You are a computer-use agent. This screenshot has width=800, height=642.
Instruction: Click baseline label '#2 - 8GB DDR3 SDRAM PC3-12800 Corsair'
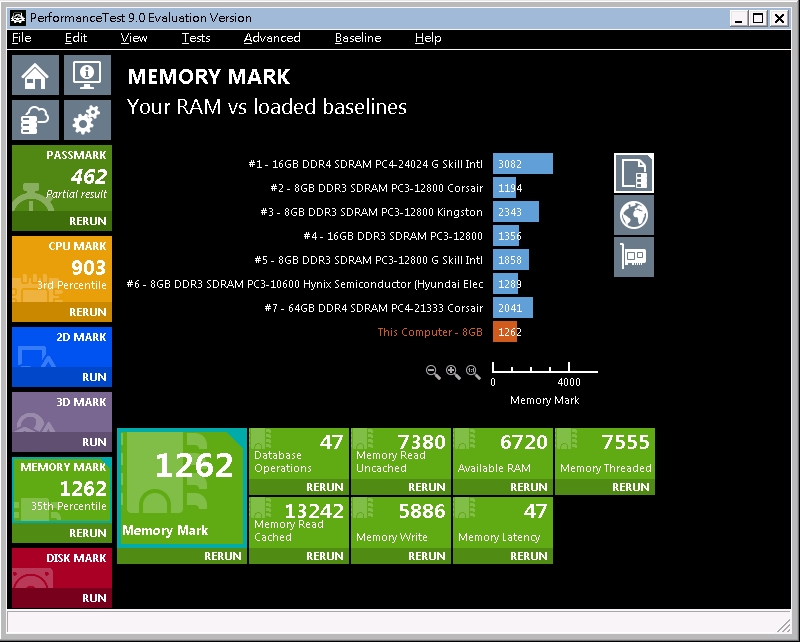point(377,188)
